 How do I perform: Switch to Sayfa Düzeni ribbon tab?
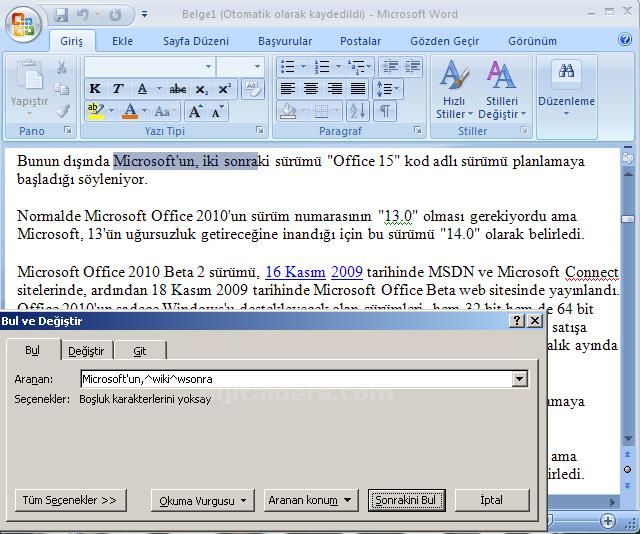(196, 41)
